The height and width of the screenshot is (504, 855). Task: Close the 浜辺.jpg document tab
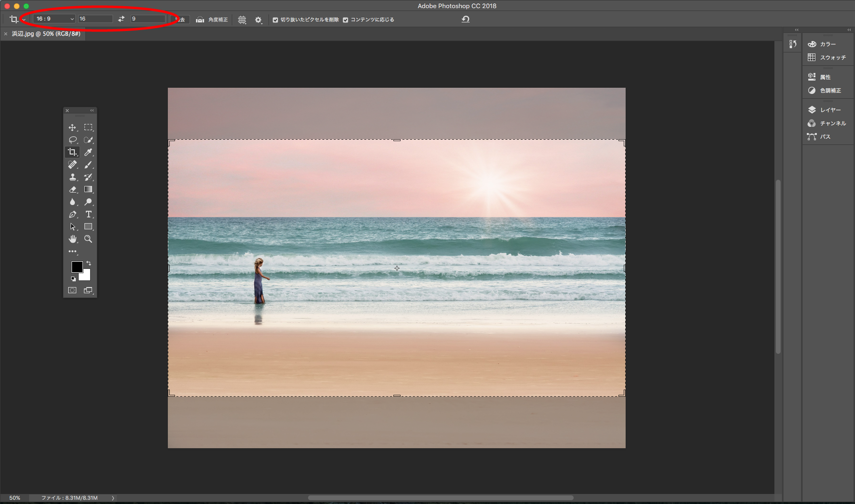click(x=6, y=34)
